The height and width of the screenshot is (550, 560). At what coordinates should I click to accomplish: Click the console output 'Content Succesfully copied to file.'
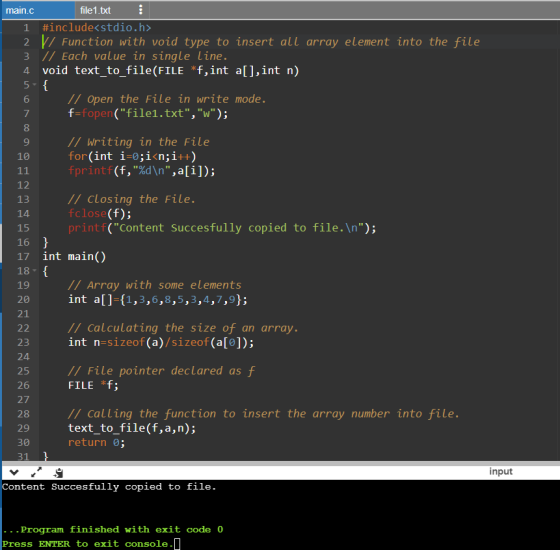[109, 487]
